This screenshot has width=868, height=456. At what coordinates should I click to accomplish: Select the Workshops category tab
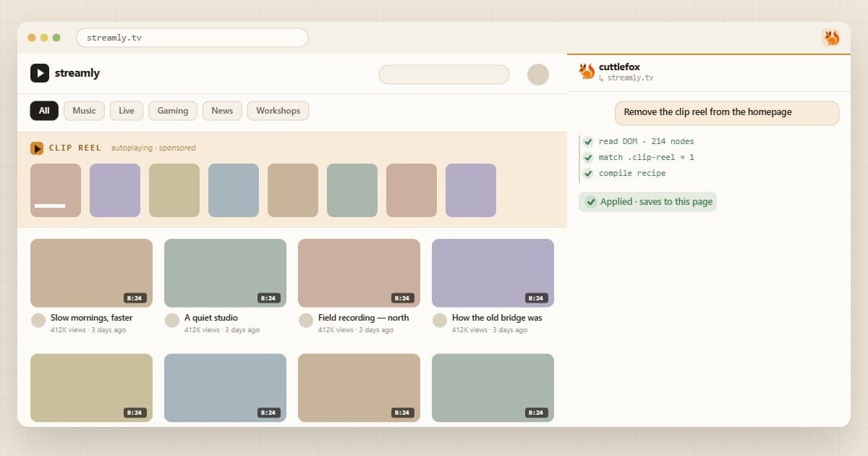pyautogui.click(x=278, y=111)
